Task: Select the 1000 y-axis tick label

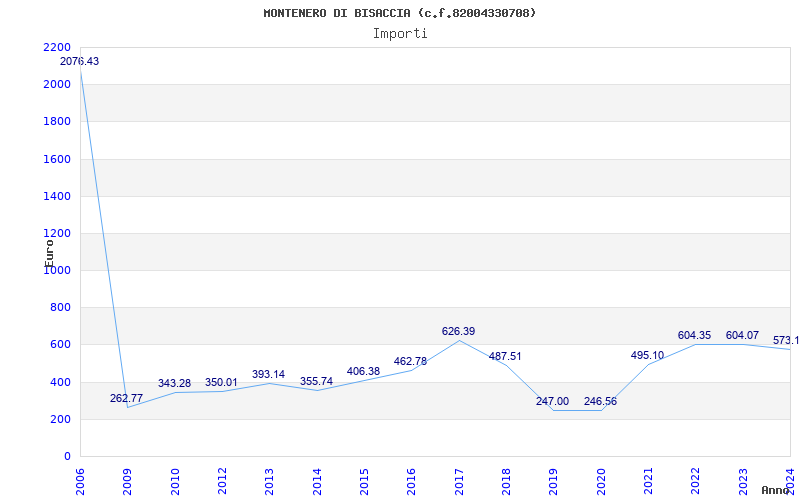Action: [x=57, y=270]
